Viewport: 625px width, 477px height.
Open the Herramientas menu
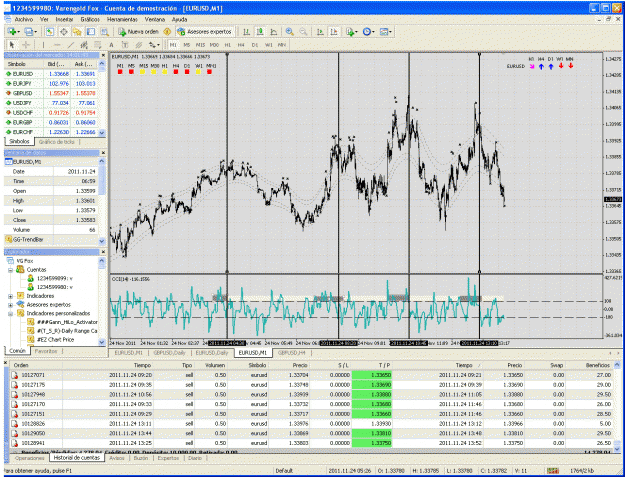pyautogui.click(x=122, y=19)
